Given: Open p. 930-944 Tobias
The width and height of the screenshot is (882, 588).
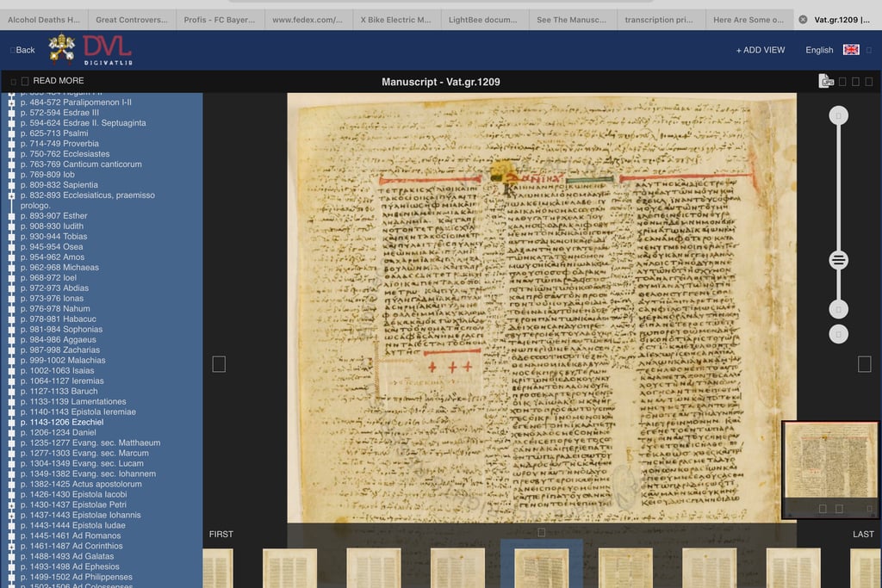Looking at the screenshot, I should pos(54,237).
